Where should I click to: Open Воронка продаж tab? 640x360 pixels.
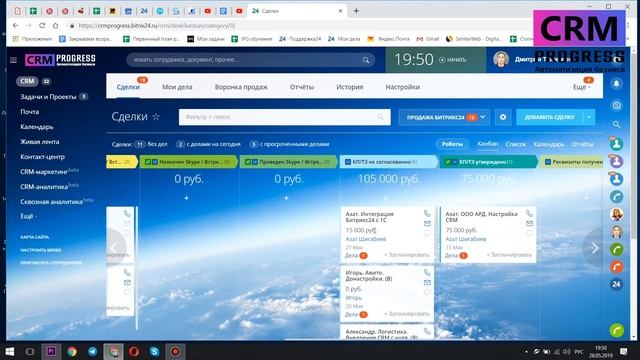coord(241,87)
